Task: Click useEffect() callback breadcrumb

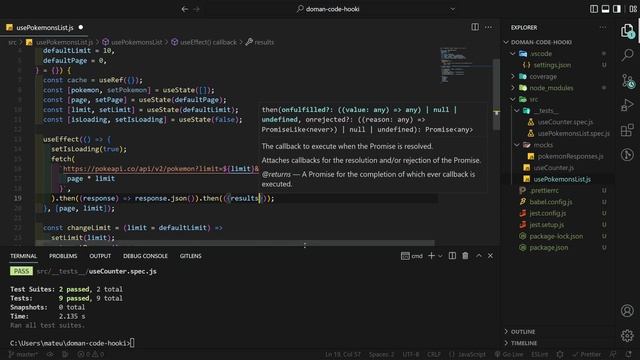Action: coord(208,42)
